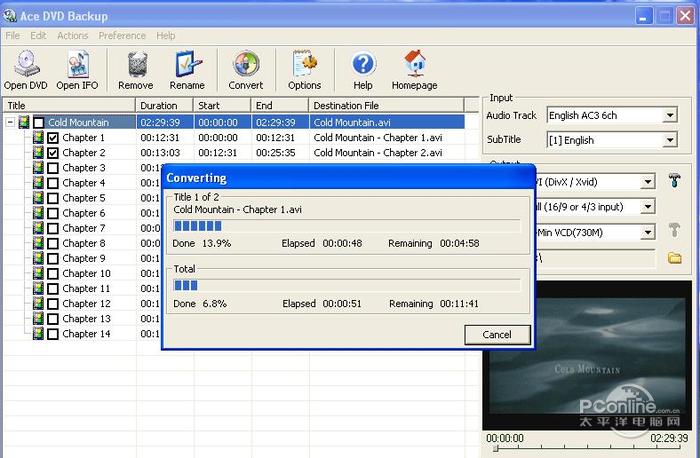
Task: Click the film icon beside Chapter 11
Action: (38, 288)
